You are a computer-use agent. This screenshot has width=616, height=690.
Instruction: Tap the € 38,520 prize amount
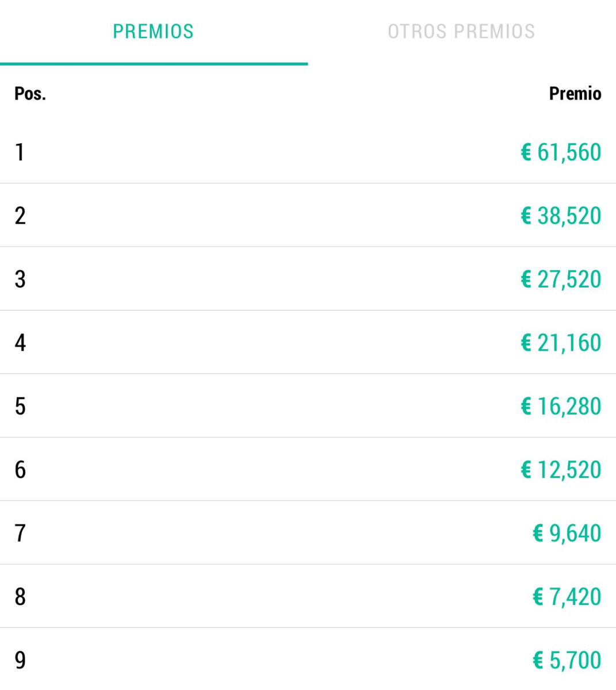pos(561,216)
